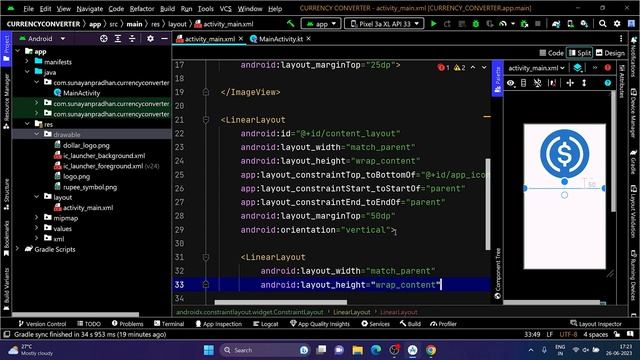
Task: Open Search Everywhere magnifier icon
Action: [x=602, y=24]
